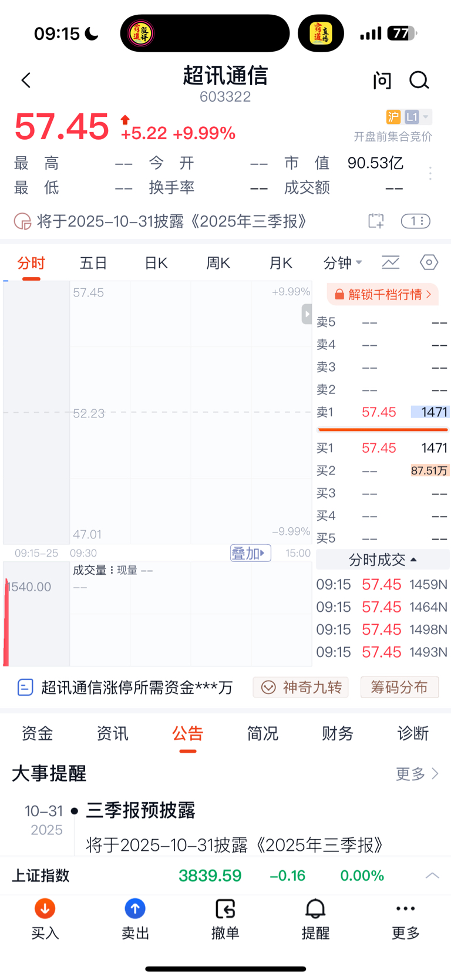Tap the left Dynamic Island app icon

[x=141, y=33]
